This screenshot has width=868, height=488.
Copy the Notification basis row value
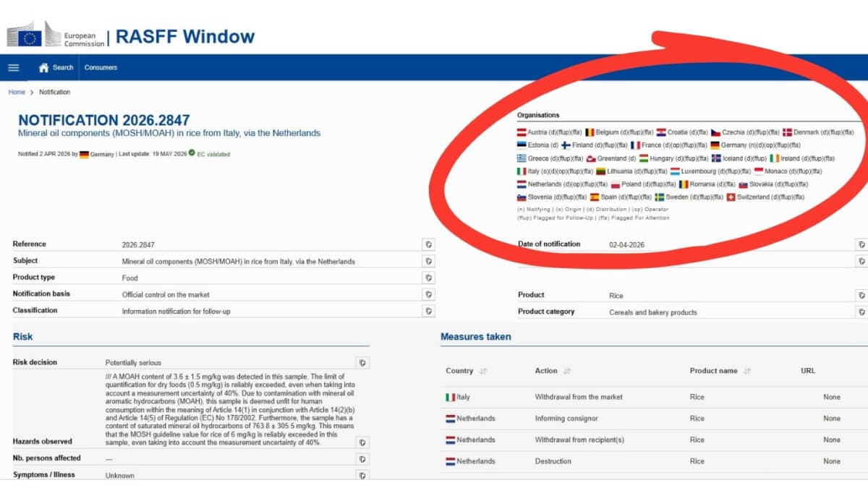[x=428, y=294]
